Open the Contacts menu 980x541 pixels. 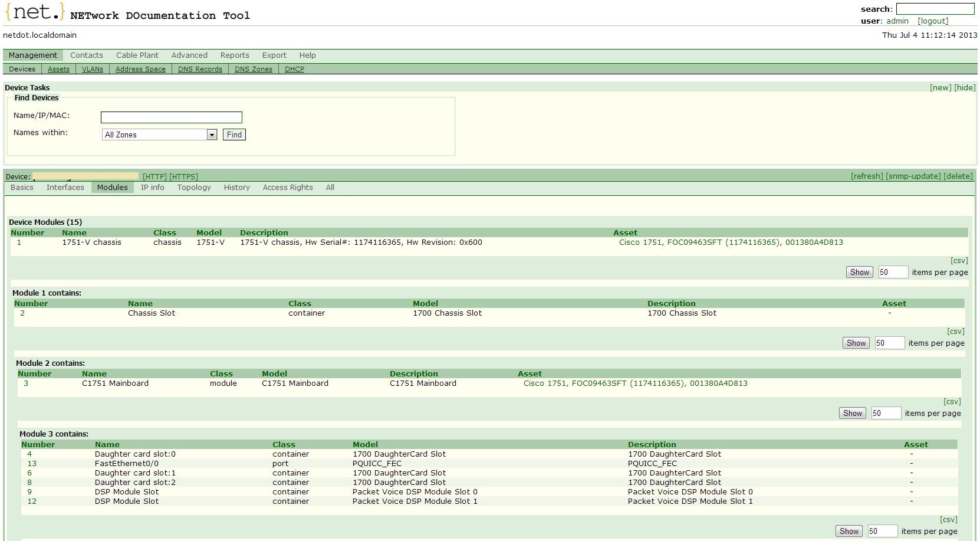click(x=87, y=55)
